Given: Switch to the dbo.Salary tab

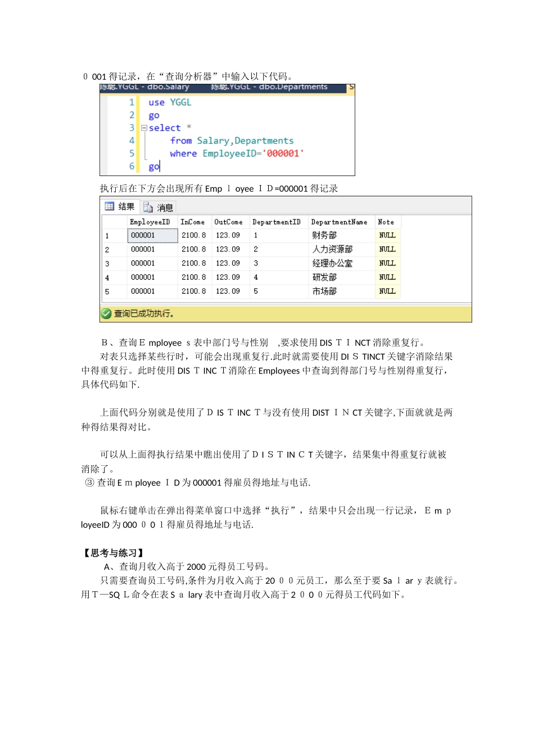Looking at the screenshot, I should (144, 87).
